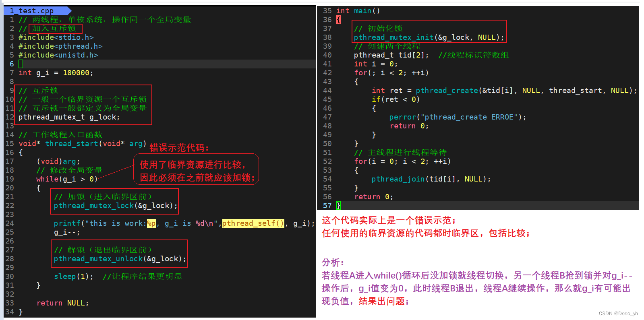Click the '(void)arg;' statement

[58, 161]
